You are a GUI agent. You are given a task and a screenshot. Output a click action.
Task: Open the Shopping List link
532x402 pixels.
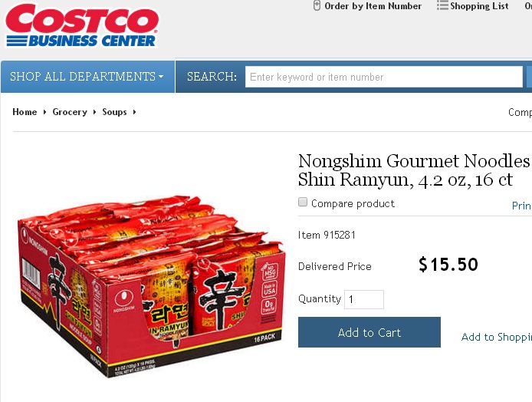[479, 6]
